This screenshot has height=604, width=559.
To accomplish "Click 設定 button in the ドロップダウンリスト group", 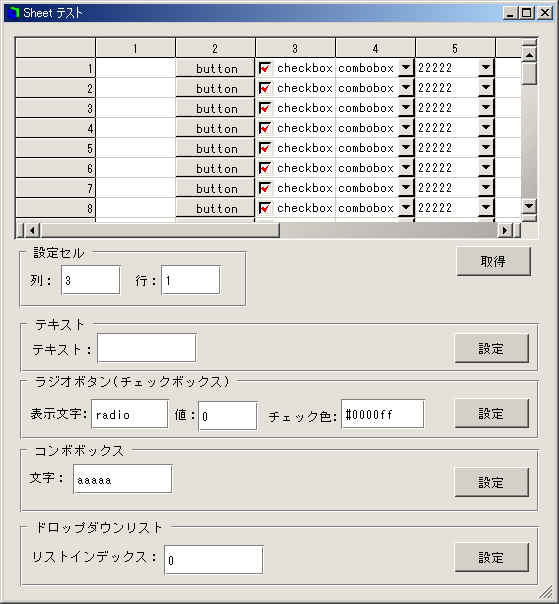I will coord(491,557).
